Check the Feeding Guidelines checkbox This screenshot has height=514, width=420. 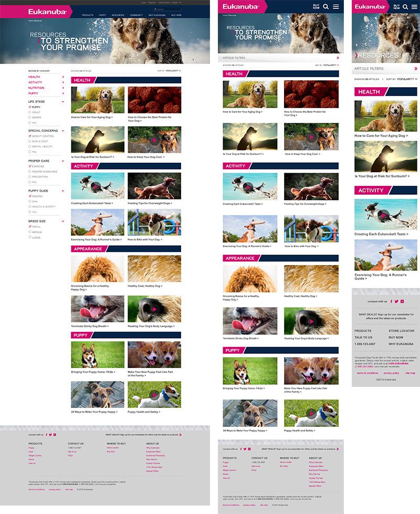pos(30,172)
